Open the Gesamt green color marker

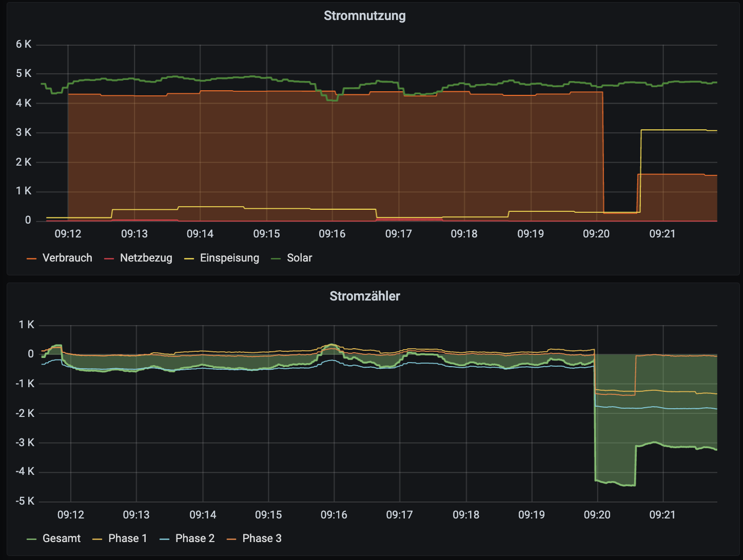[32, 539]
